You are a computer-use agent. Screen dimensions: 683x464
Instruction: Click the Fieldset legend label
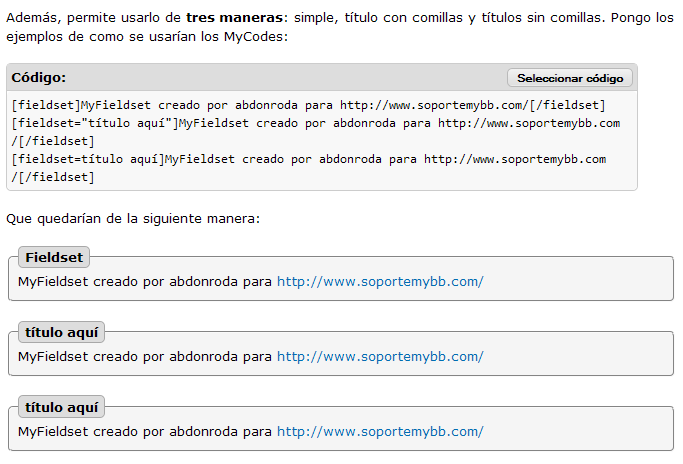[55, 258]
